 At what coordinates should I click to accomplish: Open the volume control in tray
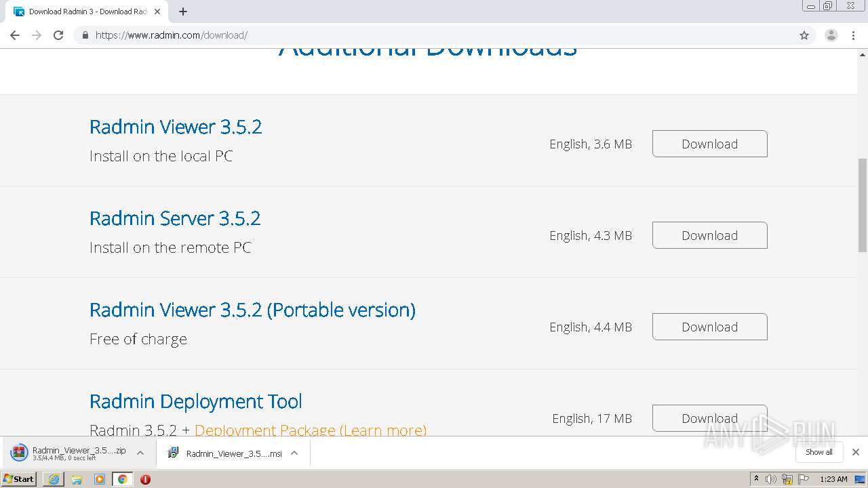click(x=771, y=479)
